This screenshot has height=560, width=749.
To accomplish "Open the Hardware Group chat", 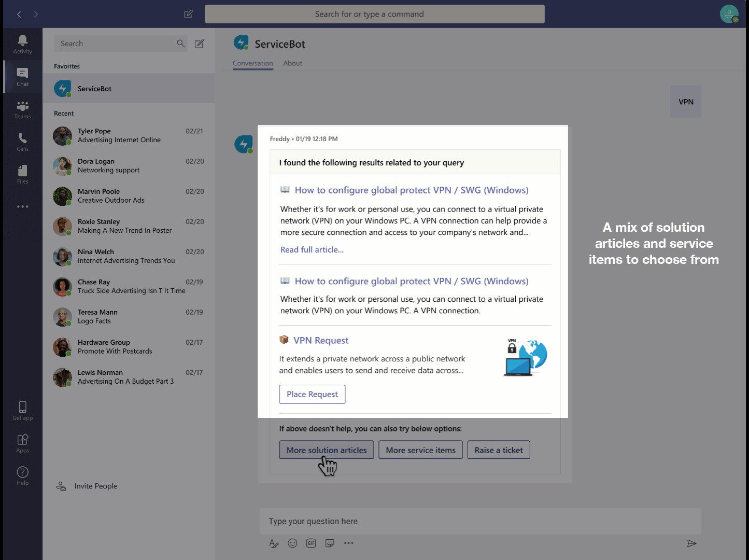I will coord(129,347).
